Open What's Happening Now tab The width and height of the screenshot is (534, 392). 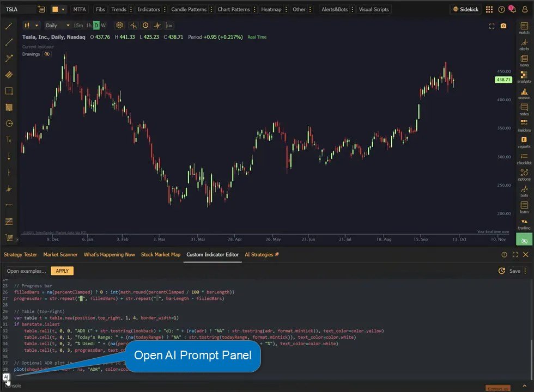[110, 255]
